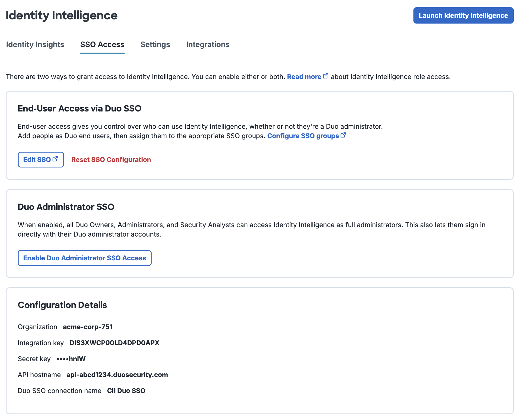
Task: Select API hostname api-abcd1234.duosecurity.com
Action: 117,375
